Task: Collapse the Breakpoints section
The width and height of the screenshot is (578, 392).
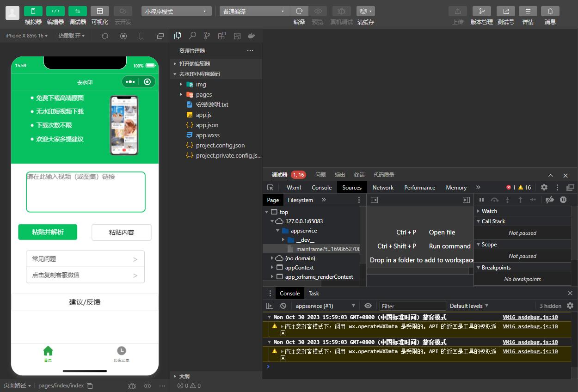Action: [523, 267]
